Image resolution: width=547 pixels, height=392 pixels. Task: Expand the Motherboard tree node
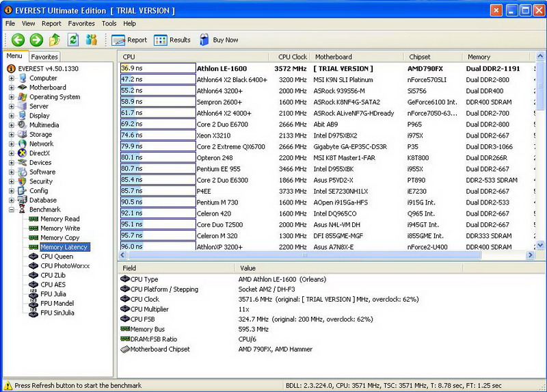pos(12,88)
